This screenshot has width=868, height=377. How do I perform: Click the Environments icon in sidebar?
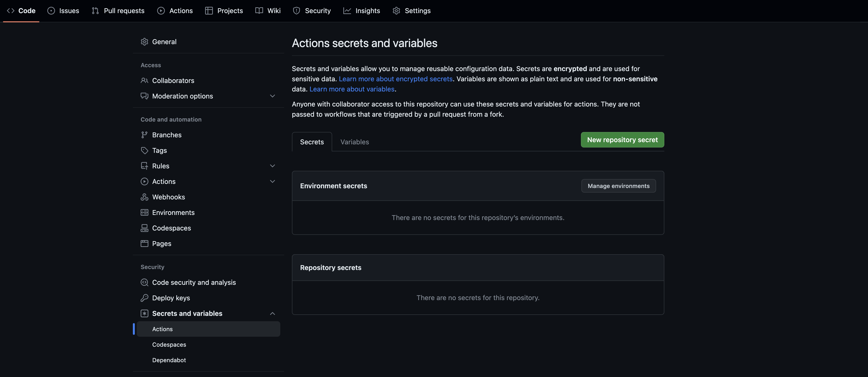click(x=144, y=213)
